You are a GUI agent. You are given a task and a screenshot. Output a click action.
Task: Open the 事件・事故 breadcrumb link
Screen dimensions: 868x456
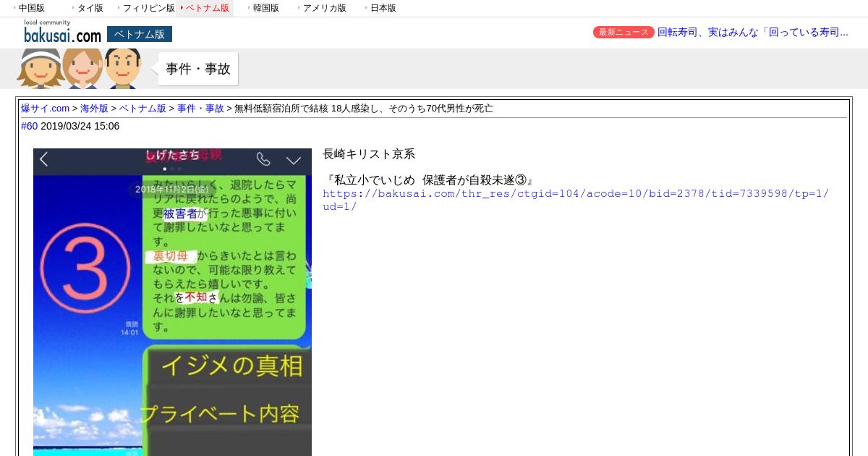click(200, 109)
